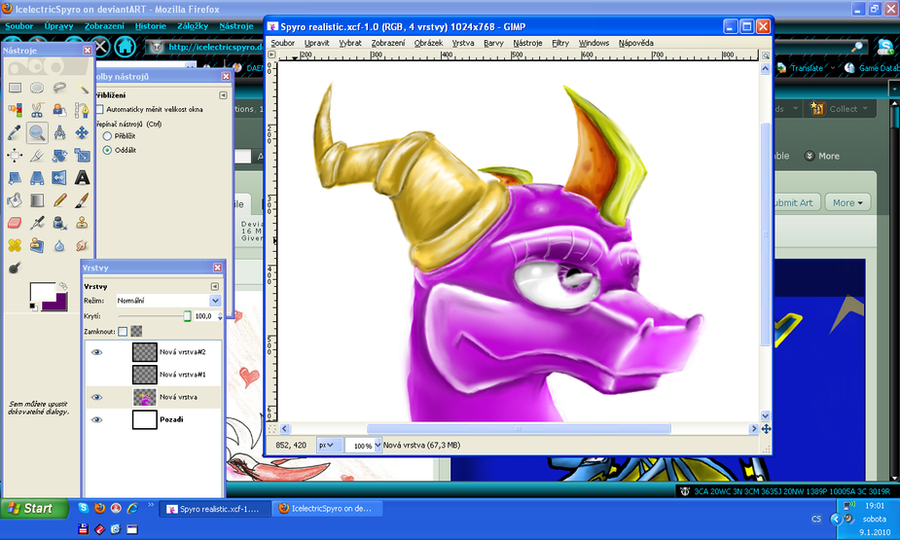Viewport: 900px width, 540px height.
Task: Choose the 'Přiblížit' radio option
Action: [x=107, y=136]
